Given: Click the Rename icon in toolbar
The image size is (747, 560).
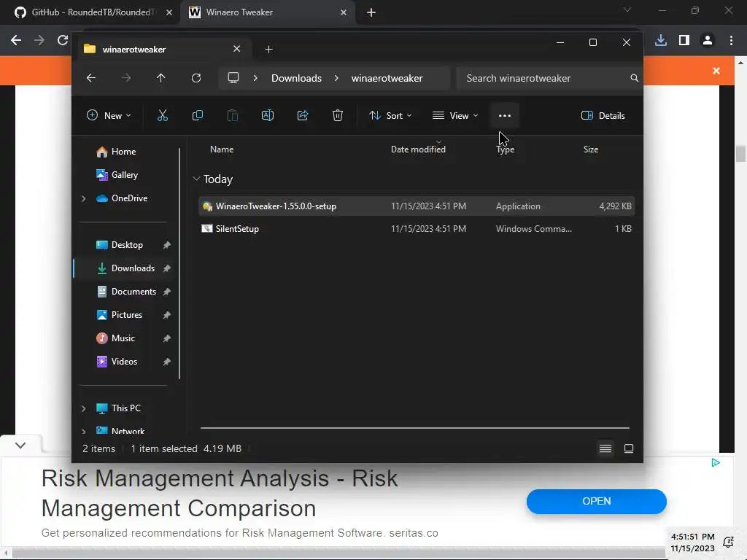Looking at the screenshot, I should 268,115.
